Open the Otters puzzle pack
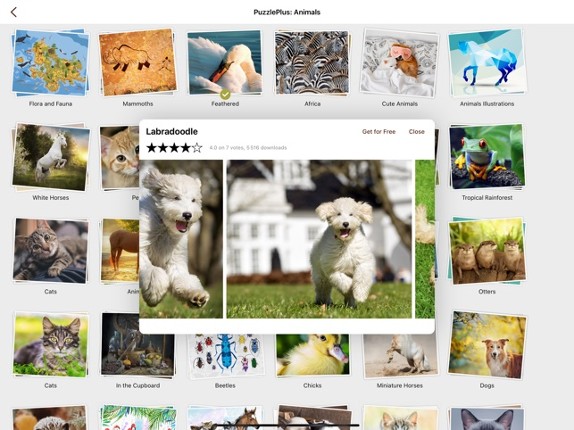574x430 pixels. pyautogui.click(x=487, y=251)
